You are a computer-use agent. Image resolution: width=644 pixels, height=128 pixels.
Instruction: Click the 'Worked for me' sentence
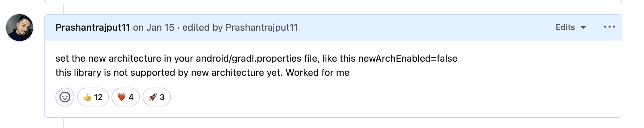point(318,73)
